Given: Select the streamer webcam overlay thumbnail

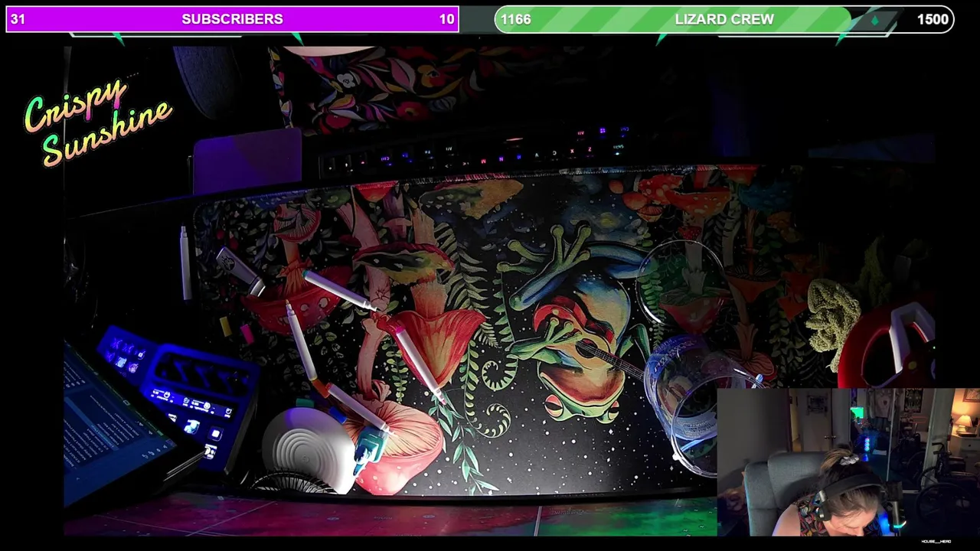Looking at the screenshot, I should (848, 461).
